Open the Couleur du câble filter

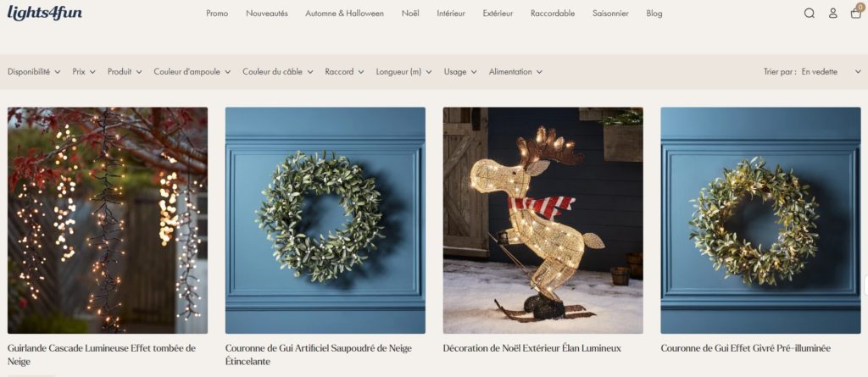click(278, 72)
